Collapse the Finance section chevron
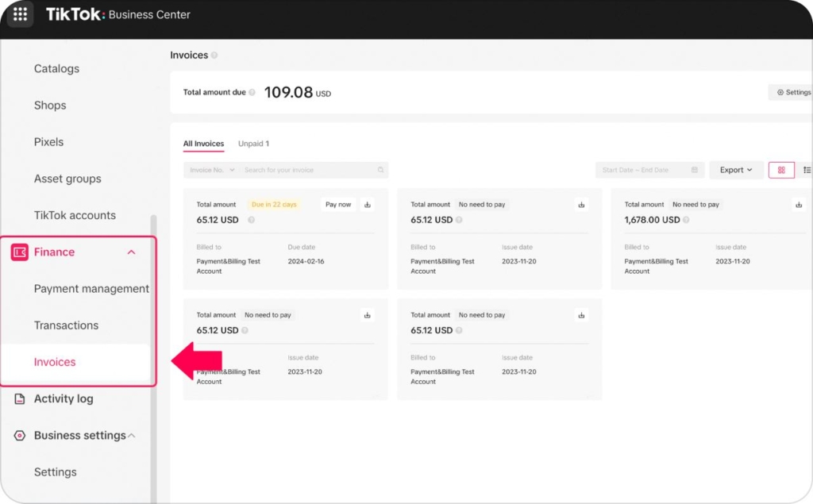813x504 pixels. tap(131, 252)
